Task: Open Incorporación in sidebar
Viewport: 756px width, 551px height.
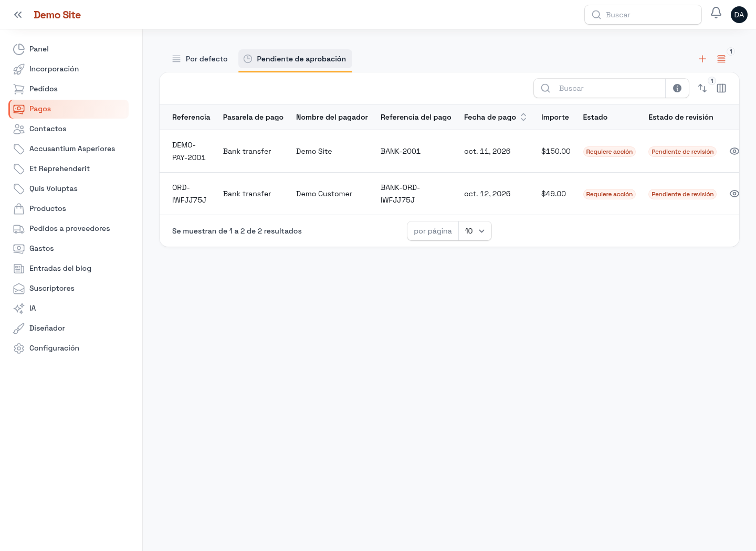Action: tap(69, 69)
